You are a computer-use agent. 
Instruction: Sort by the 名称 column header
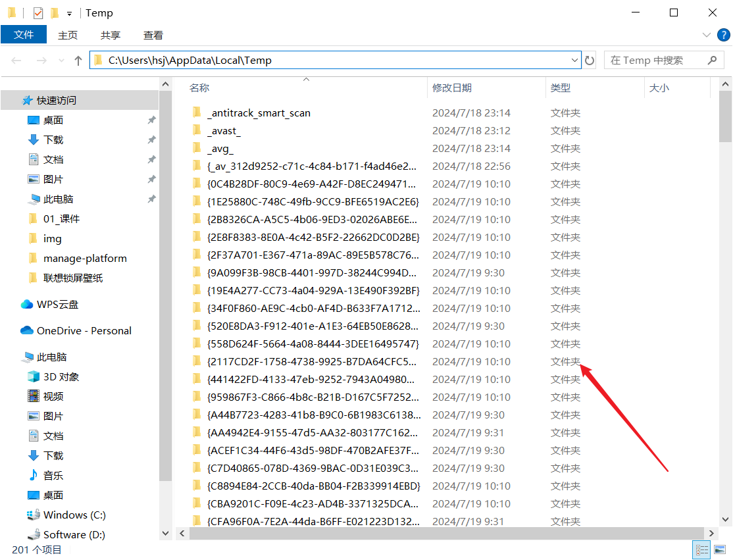(x=199, y=88)
